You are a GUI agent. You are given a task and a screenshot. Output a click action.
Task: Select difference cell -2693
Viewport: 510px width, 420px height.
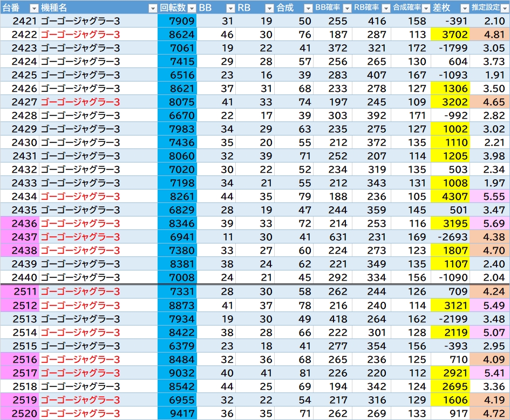pos(450,237)
